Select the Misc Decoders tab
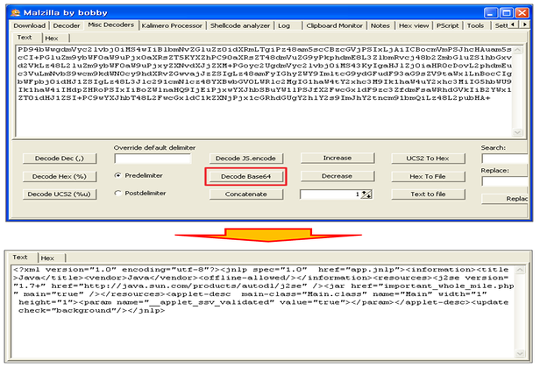 pyautogui.click(x=111, y=25)
